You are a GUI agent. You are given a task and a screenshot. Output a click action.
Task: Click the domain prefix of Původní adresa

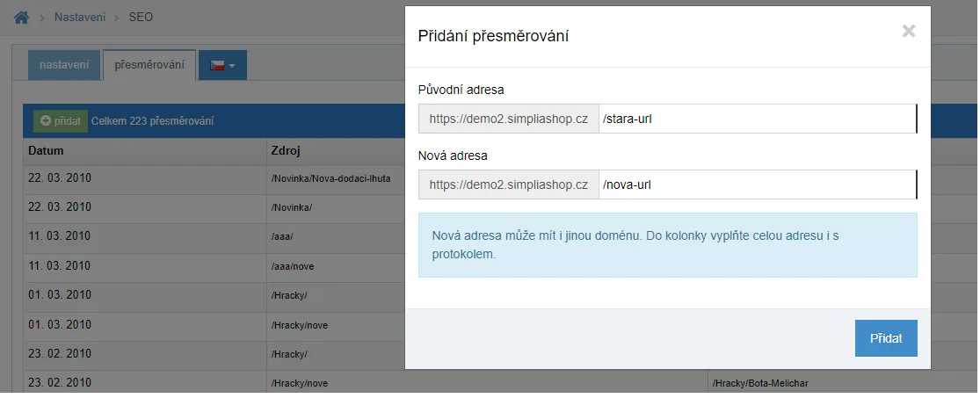pos(509,119)
